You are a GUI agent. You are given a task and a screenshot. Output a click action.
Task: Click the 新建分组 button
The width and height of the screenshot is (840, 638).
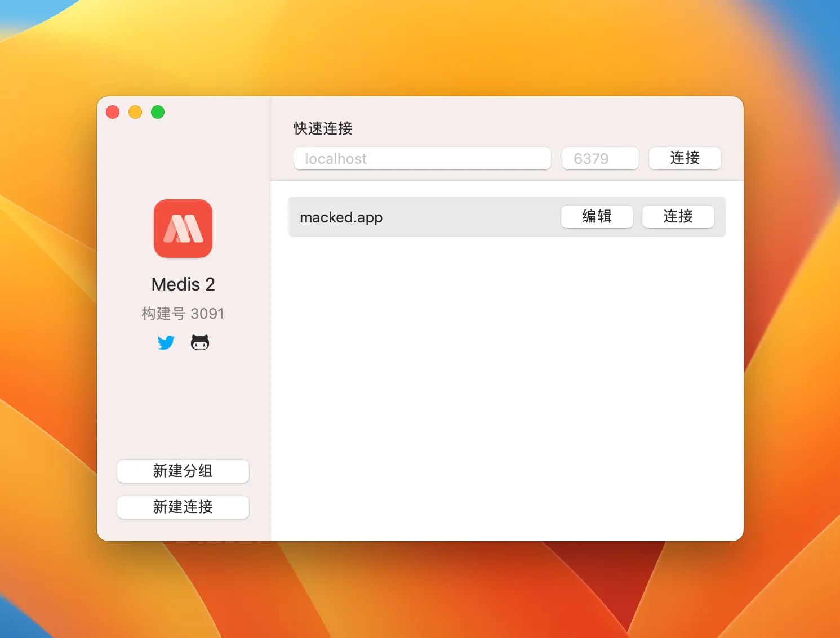pos(183,471)
